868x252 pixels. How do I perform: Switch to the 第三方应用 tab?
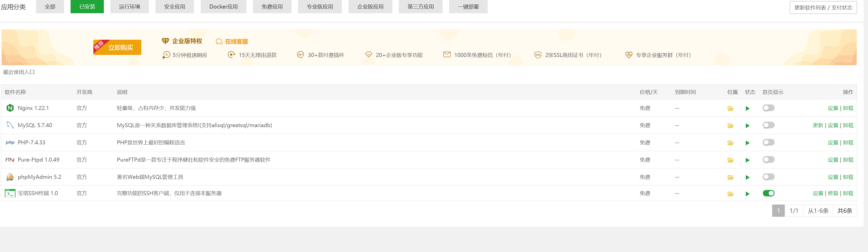coord(421,6)
